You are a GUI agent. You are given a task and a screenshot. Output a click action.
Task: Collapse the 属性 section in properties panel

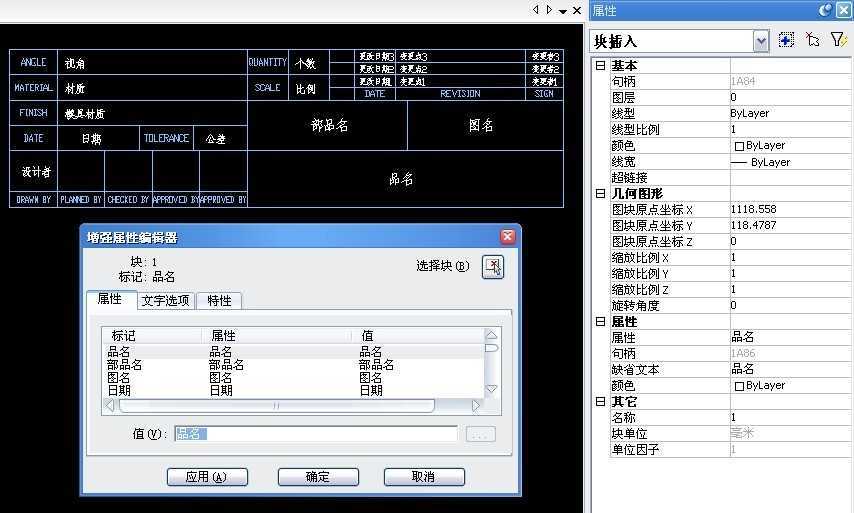tap(600, 321)
